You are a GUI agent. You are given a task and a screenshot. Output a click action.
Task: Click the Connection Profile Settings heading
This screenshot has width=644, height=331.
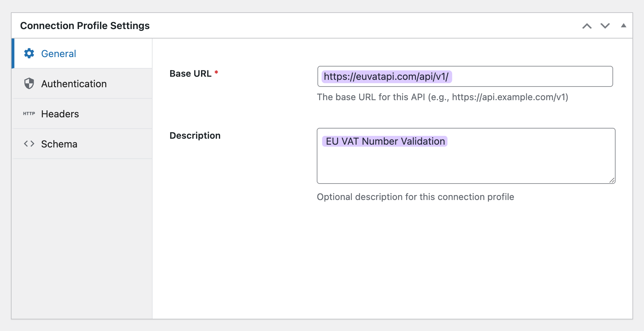tap(85, 26)
